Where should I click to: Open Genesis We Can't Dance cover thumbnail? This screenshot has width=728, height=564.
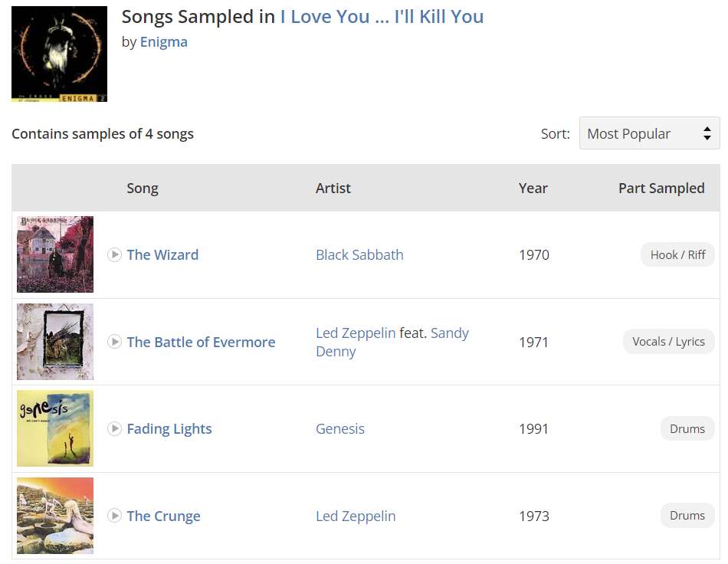(55, 428)
